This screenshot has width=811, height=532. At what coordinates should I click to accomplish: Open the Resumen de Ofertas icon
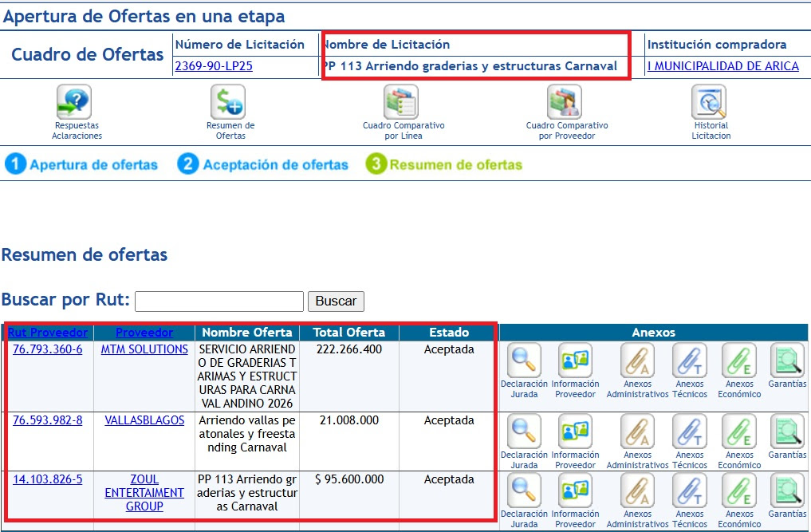[x=228, y=102]
